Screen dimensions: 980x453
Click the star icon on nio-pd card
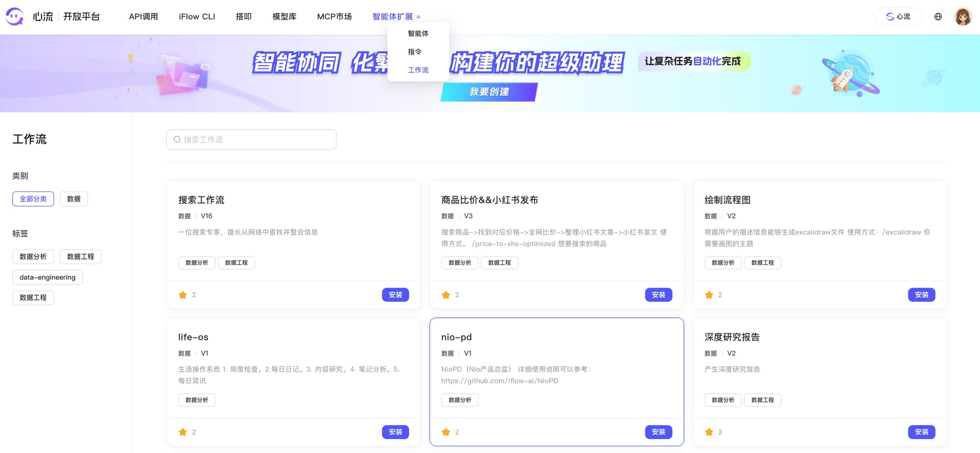point(446,432)
